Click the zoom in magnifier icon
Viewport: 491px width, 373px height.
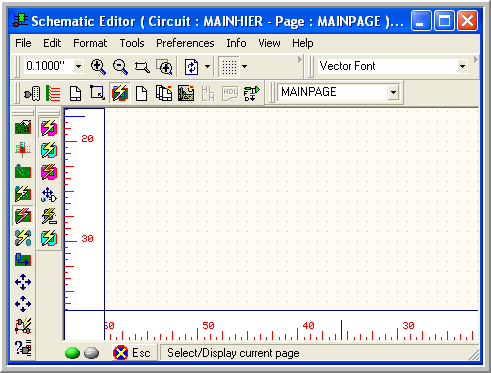[98, 67]
